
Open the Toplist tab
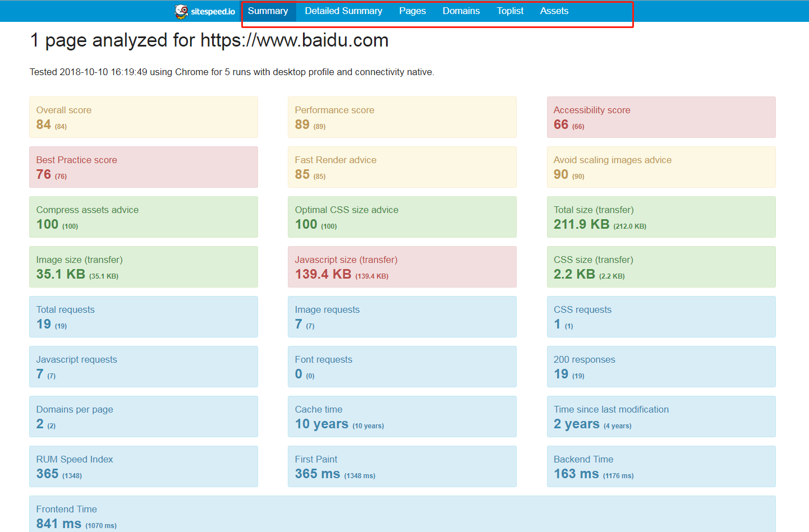510,11
